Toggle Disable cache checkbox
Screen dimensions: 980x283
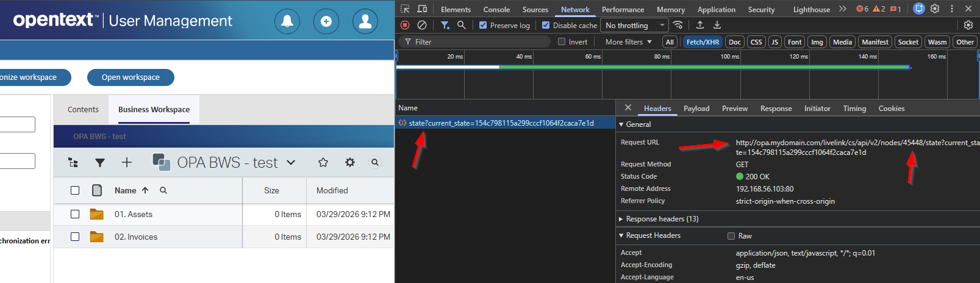546,26
